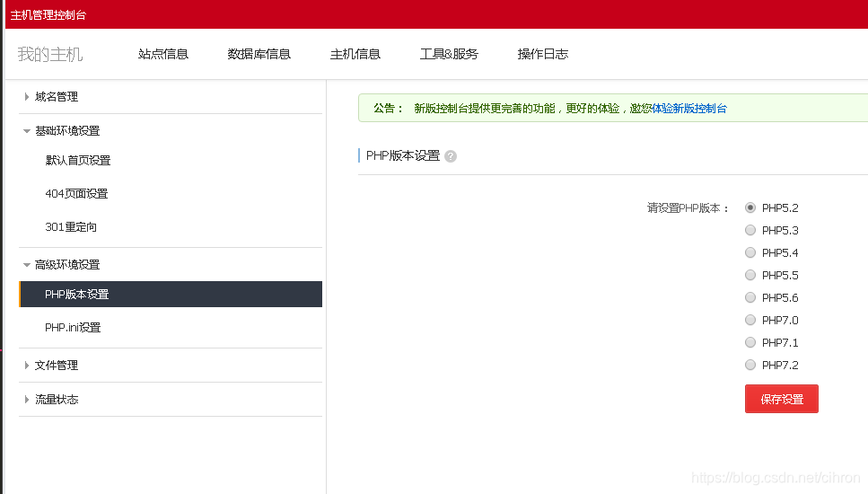The image size is (868, 494).
Task: Collapse the 基础环境设置 section arrow
Action: click(27, 131)
